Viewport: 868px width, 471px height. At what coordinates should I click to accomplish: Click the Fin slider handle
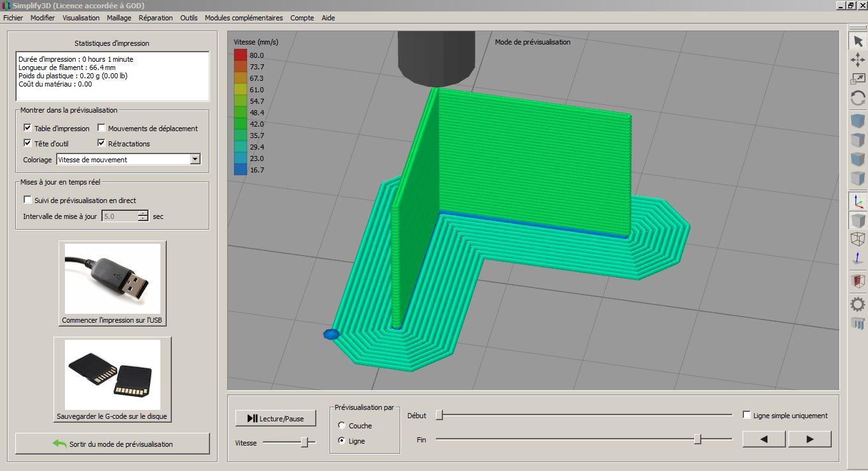(697, 439)
